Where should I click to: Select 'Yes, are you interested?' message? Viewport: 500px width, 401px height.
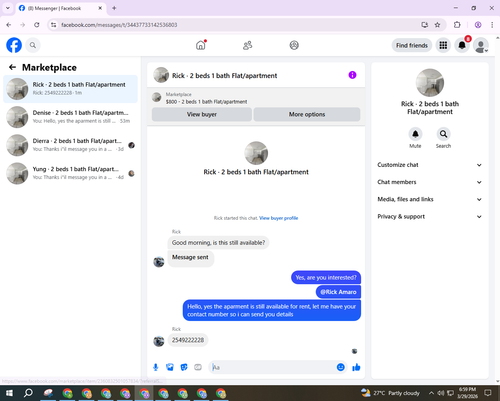click(x=326, y=277)
